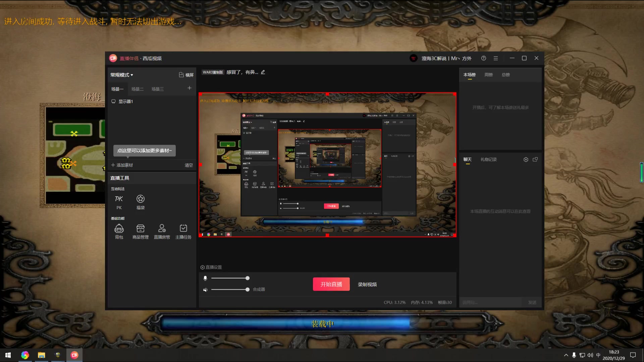Viewport: 644px width, 362px height.
Task: Open 主播任务 streamer tasks
Action: [183, 232]
